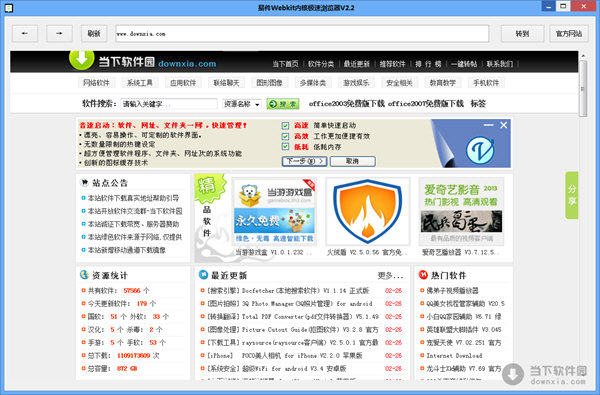Image resolution: width=600 pixels, height=395 pixels.
Task: Toggle the 高速 checkbox in banner
Action: [x=285, y=126]
